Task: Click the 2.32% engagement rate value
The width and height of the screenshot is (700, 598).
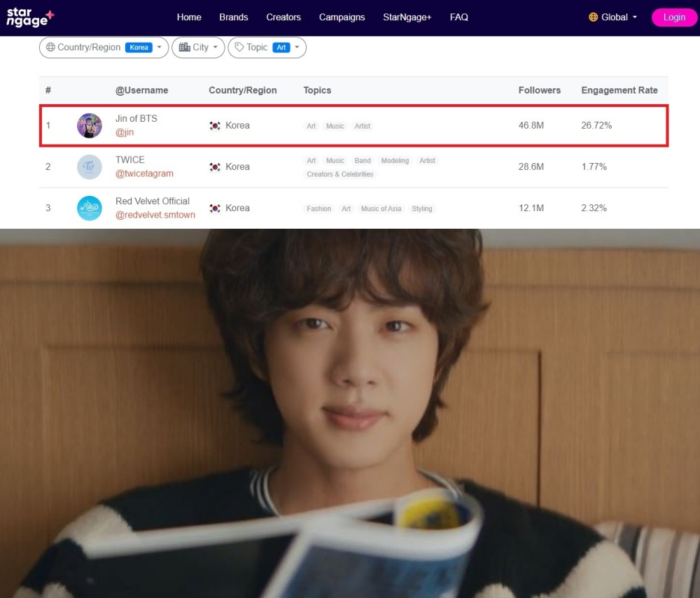Action: pos(594,208)
